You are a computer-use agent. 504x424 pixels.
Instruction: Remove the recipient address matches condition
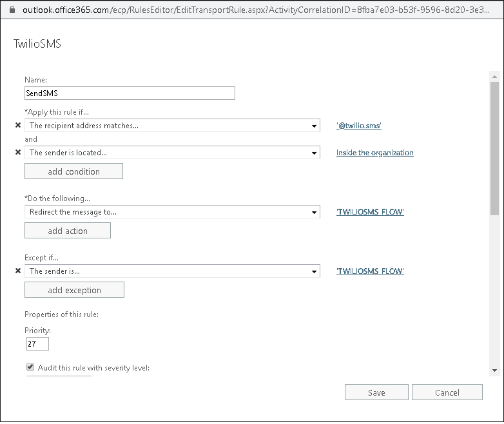click(18, 125)
